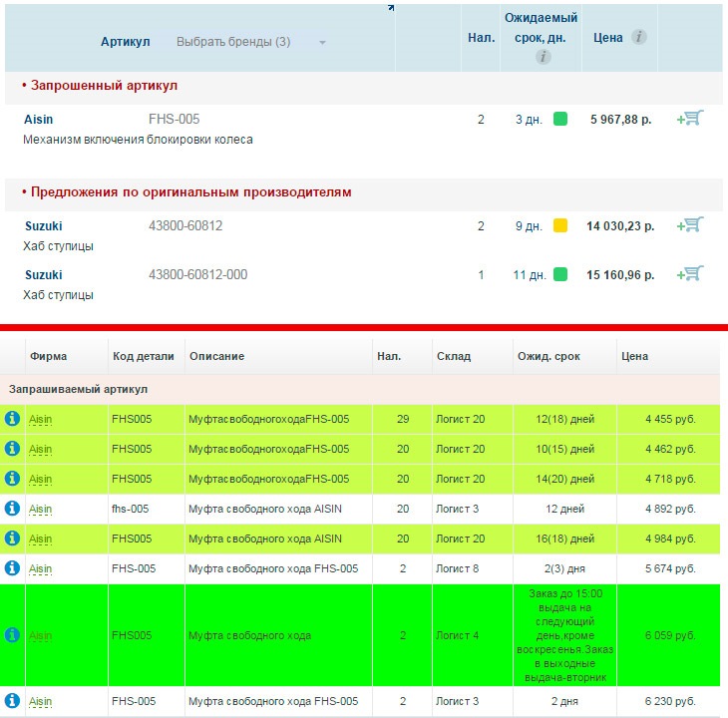
Task: Click article number 43800-60812-000
Action: click(197, 275)
